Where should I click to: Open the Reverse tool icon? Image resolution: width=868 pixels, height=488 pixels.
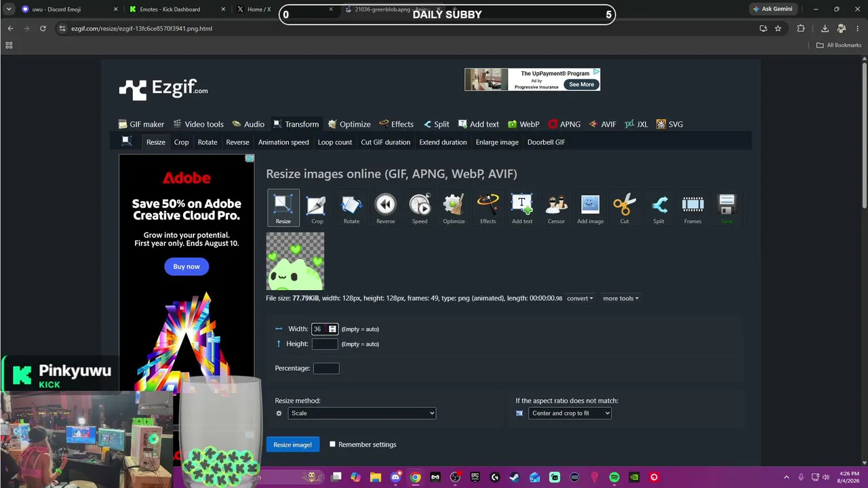pos(385,207)
